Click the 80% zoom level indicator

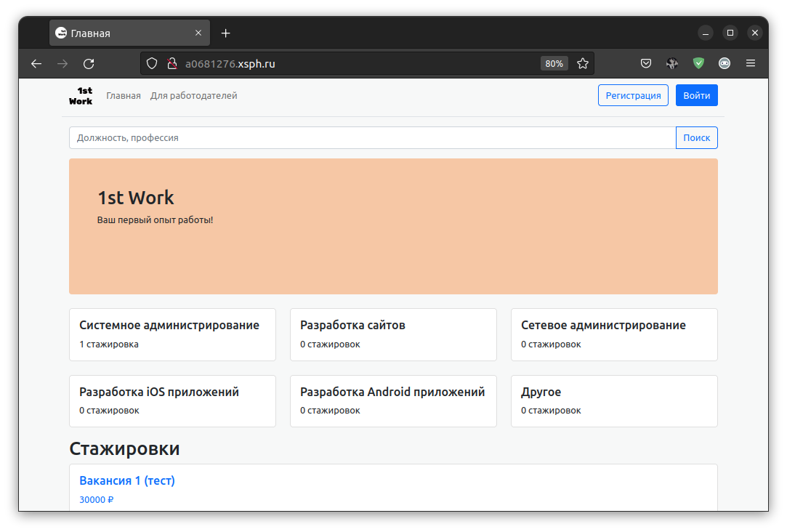coord(554,64)
